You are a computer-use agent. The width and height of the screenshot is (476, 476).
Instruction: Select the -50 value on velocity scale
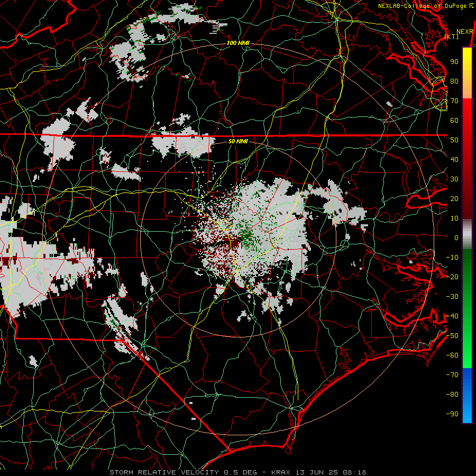pyautogui.click(x=452, y=336)
